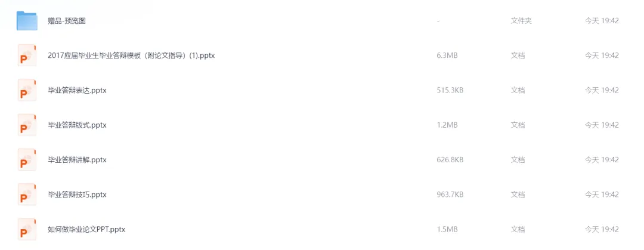Click the 文件夹 type label of the folder row
Screen dimensions: 644x250
pos(521,20)
